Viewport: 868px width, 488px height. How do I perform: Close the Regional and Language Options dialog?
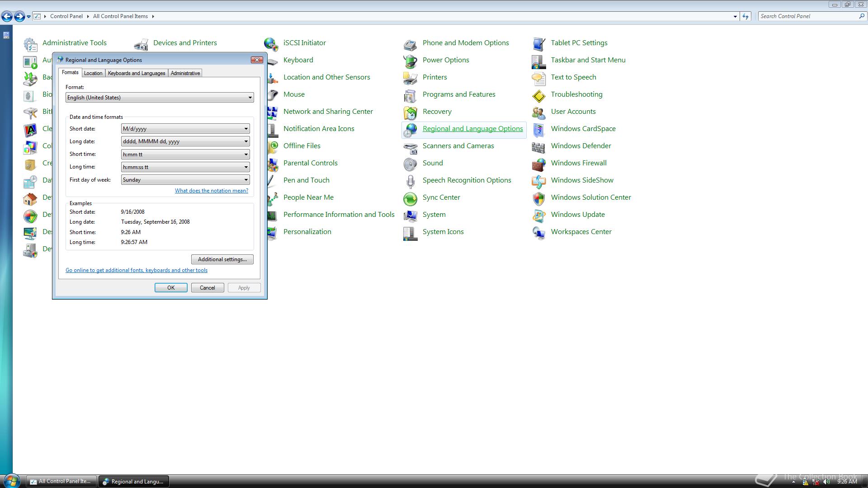coord(257,60)
